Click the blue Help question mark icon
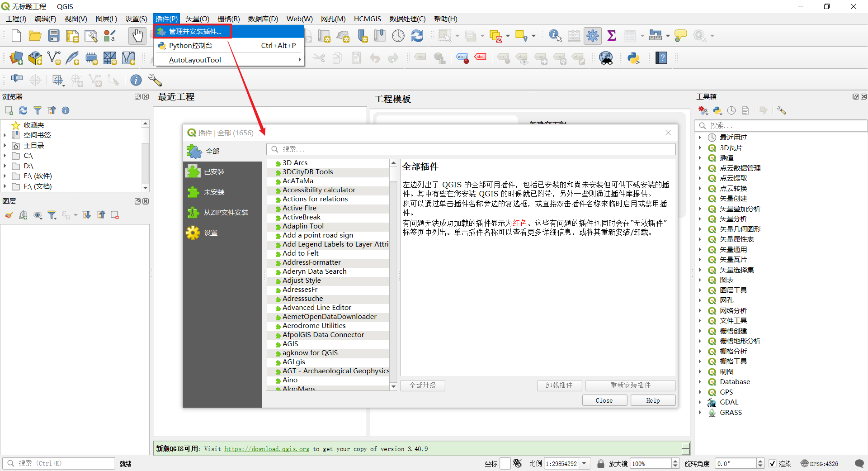 [x=661, y=58]
